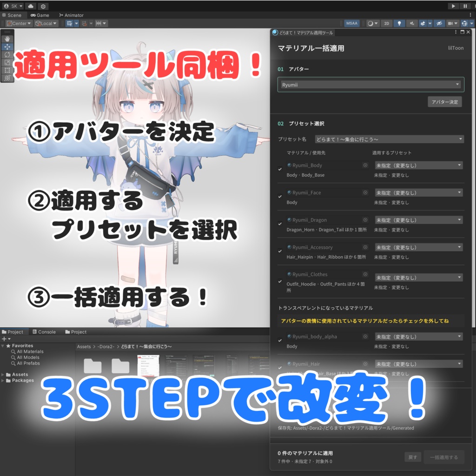This screenshot has width=476, height=476.
Task: Pick object for Ryumii_Body material field
Action: tap(365, 165)
